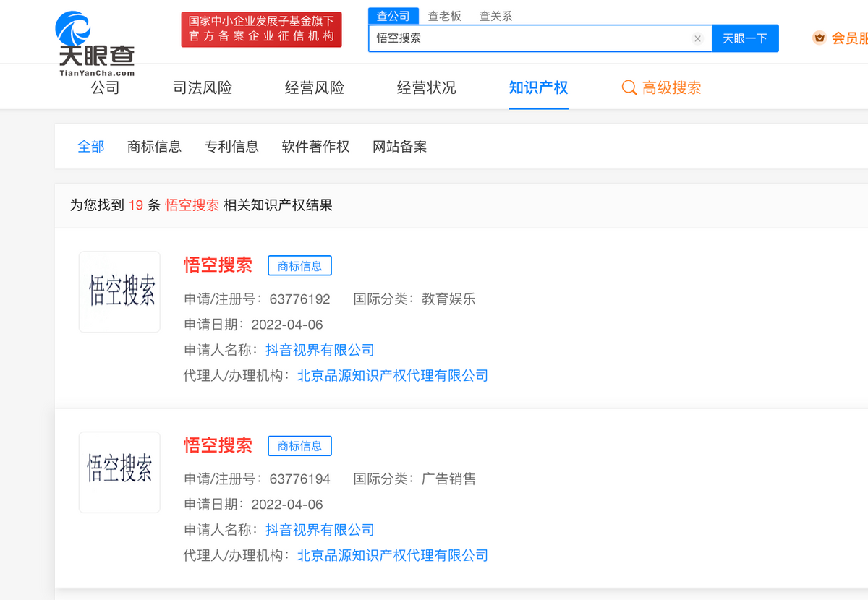Open 抖音视界有限公司 in the 63776192 result

[x=320, y=350]
